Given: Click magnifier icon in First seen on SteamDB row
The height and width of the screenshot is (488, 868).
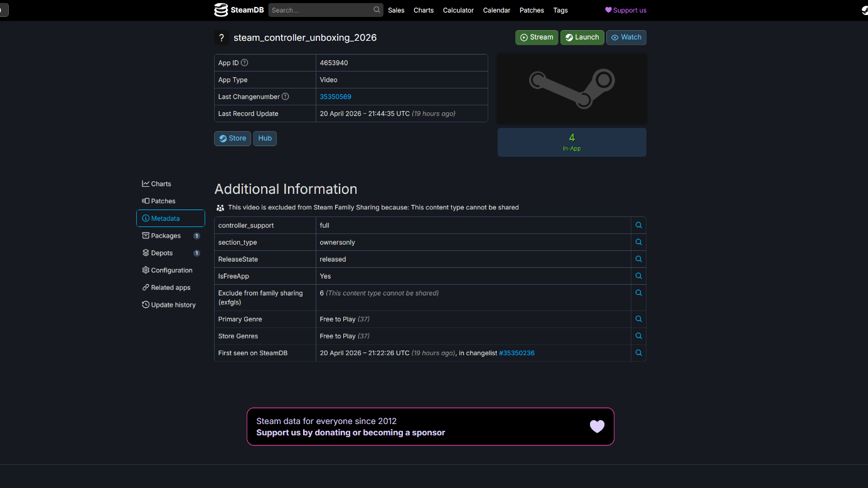Looking at the screenshot, I should 639,353.
